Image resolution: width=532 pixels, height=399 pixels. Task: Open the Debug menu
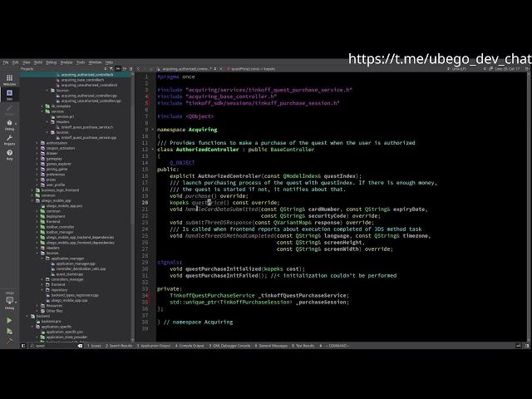pos(52,62)
